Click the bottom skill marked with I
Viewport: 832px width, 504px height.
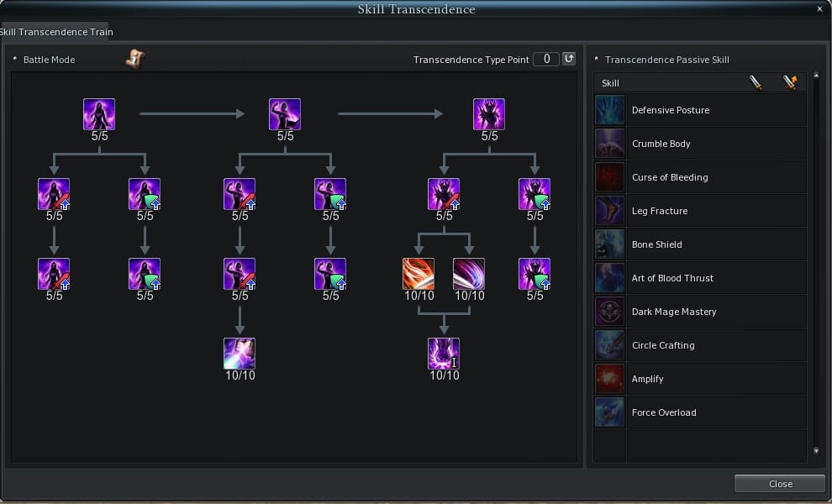(444, 354)
